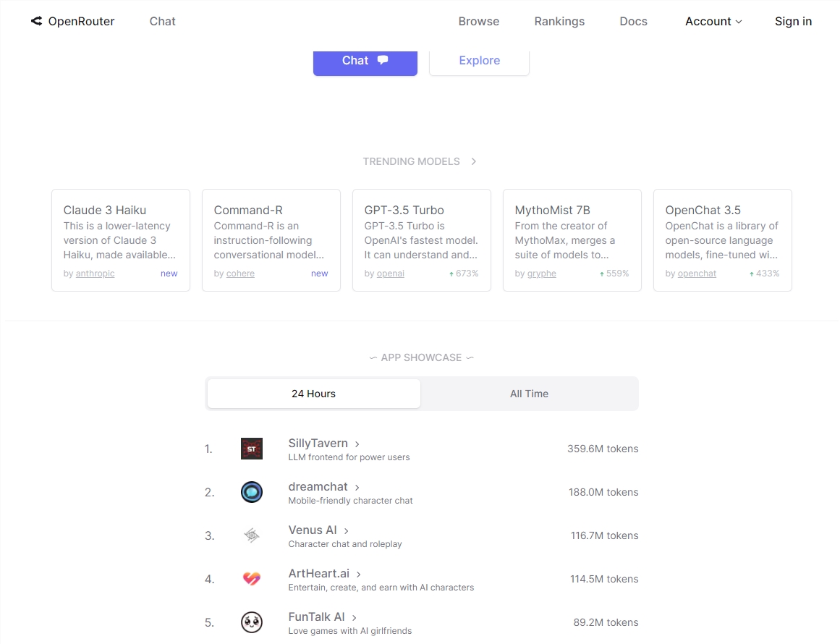Open Chat in the top navigation
The width and height of the screenshot is (840, 644).
162,22
